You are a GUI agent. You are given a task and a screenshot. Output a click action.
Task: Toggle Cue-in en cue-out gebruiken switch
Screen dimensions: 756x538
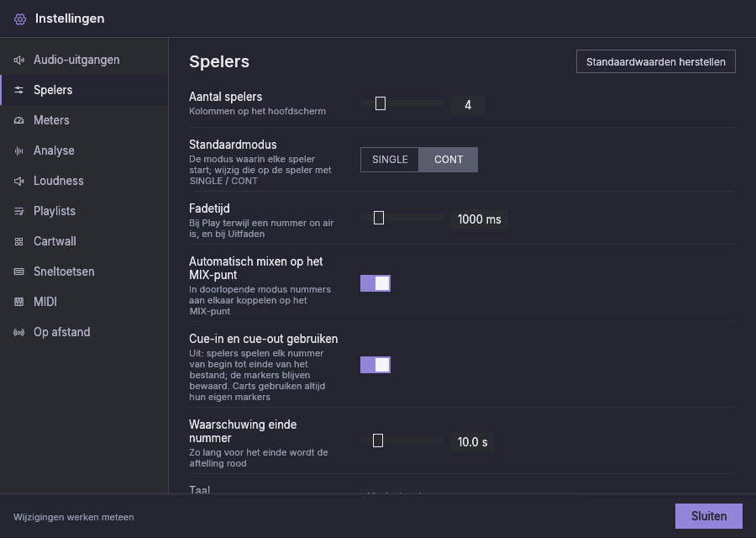tap(375, 365)
